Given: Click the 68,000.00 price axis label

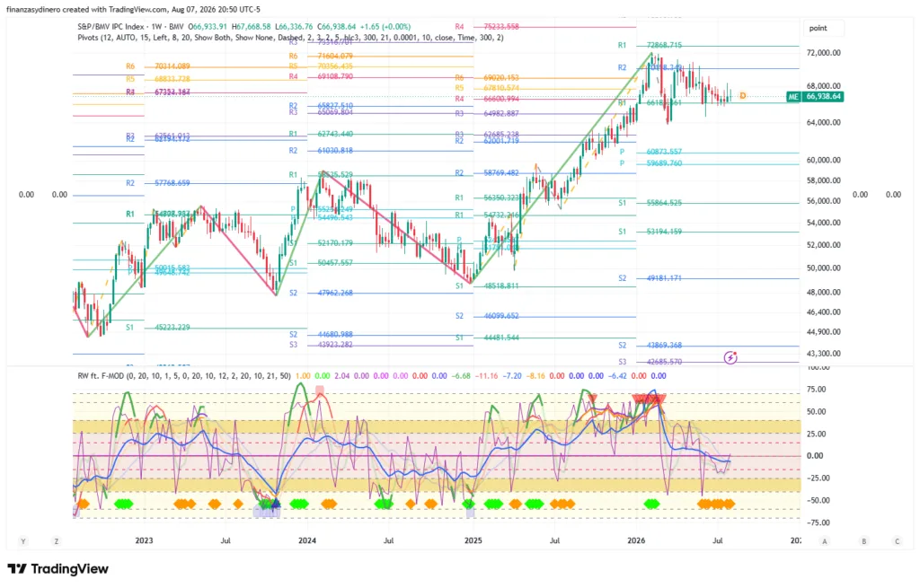Looking at the screenshot, I should pyautogui.click(x=823, y=85).
